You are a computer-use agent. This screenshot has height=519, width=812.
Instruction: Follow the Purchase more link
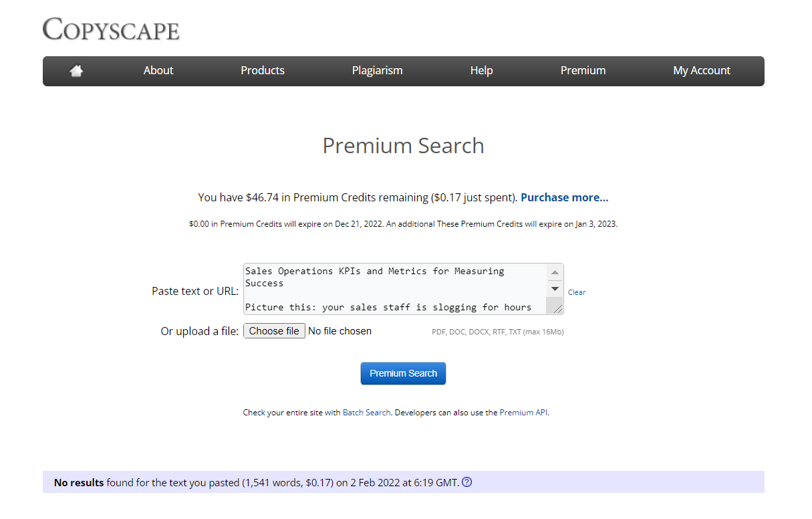pos(565,197)
